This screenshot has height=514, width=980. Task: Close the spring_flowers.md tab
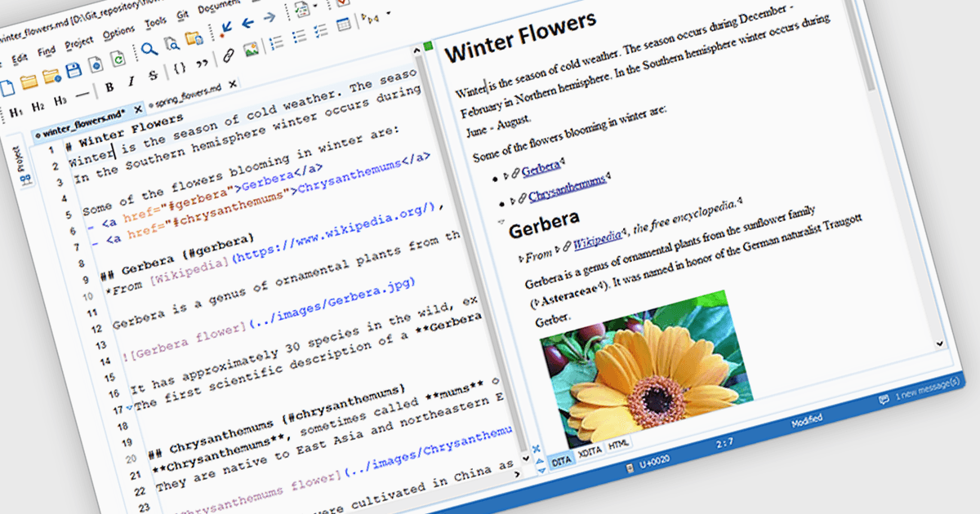[233, 83]
